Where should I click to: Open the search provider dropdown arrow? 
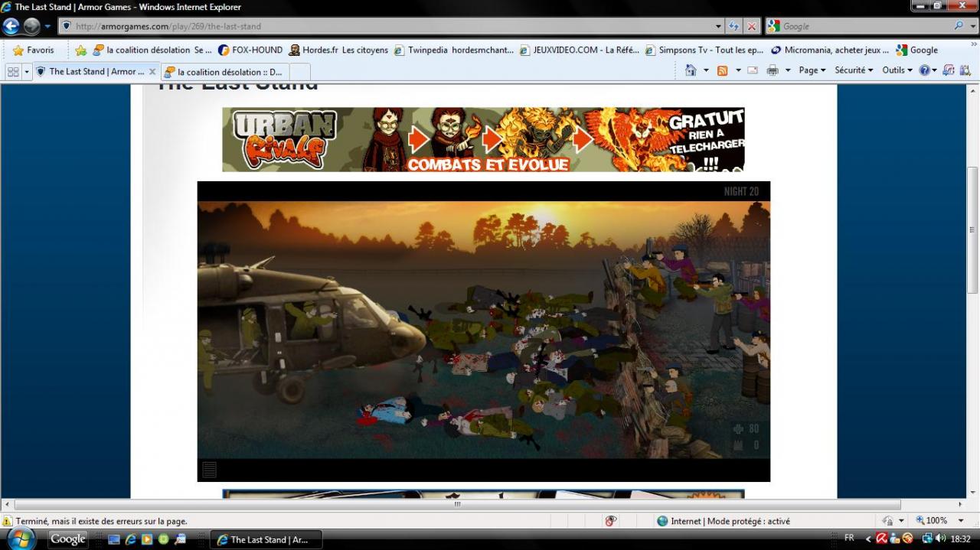(972, 26)
